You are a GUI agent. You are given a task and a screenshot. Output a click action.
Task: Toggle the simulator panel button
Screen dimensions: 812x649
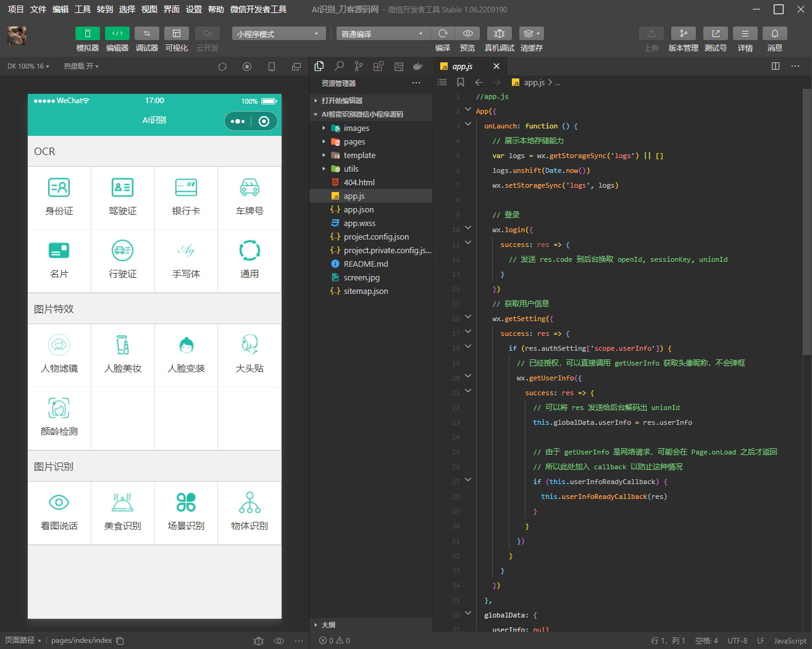pos(88,33)
